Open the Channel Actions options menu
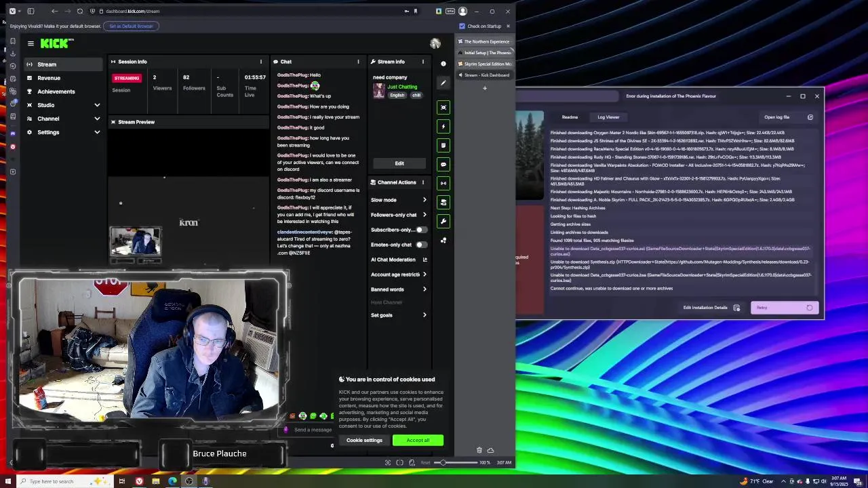This screenshot has width=868, height=488. pos(422,182)
